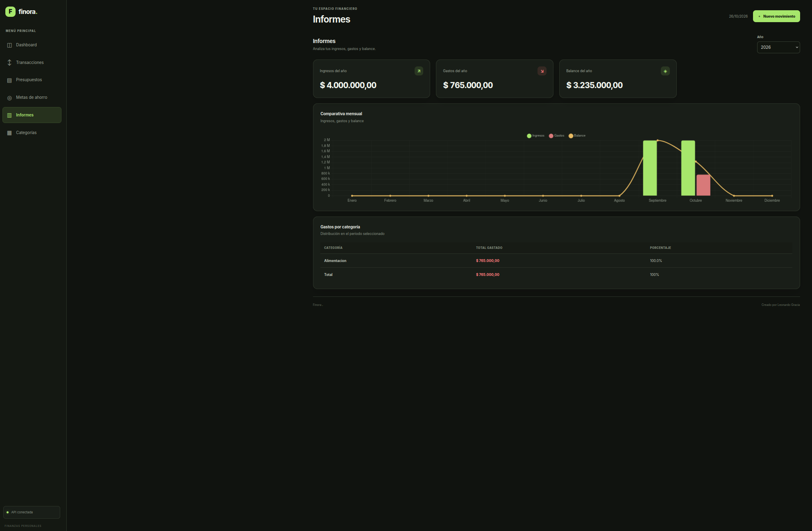Go to Transacciones menu item
Viewport: 812px width, 531px height.
point(32,63)
